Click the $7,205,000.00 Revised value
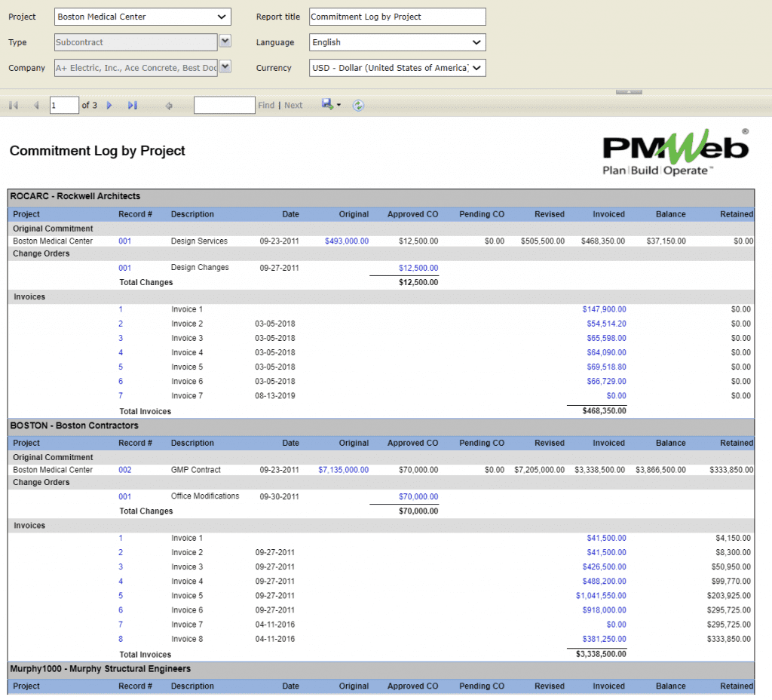The height and width of the screenshot is (700, 772). (540, 470)
